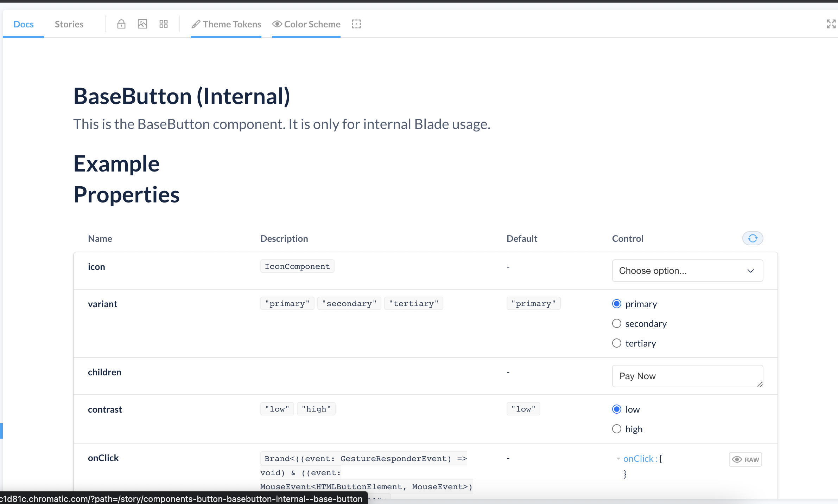The height and width of the screenshot is (504, 838).
Task: Click the background image icon in toolbar
Action: [142, 24]
